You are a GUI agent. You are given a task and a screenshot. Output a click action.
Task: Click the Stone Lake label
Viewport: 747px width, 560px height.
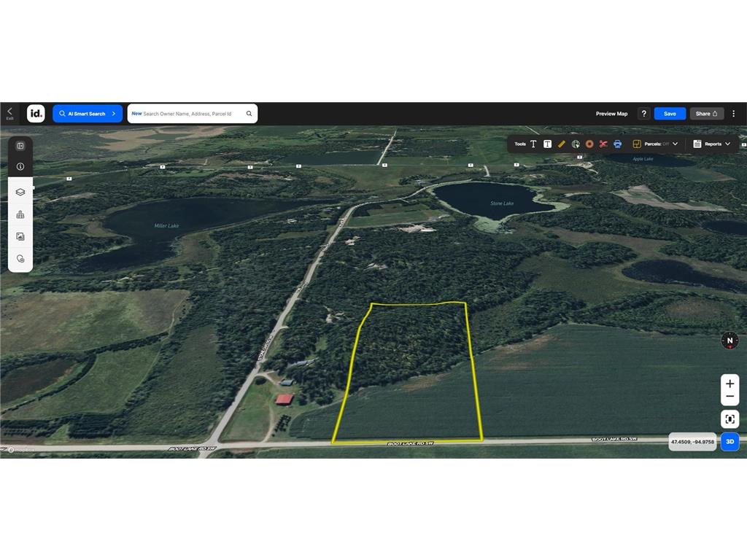coord(502,203)
